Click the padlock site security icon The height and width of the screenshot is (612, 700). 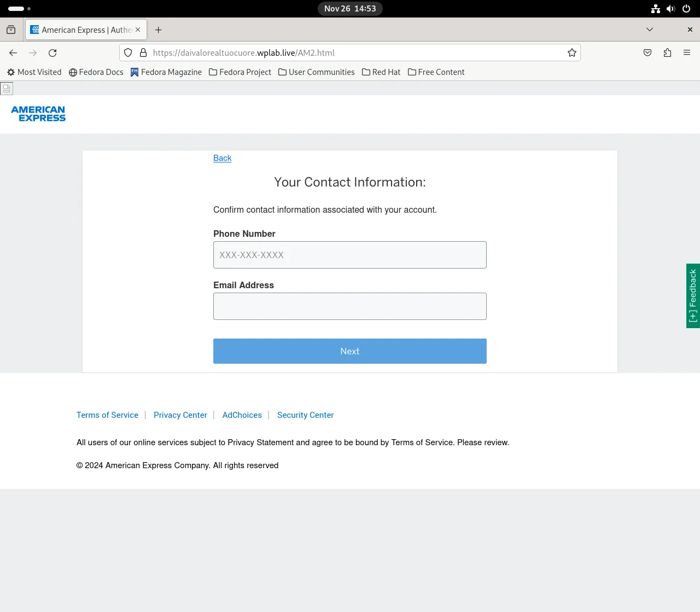tap(143, 53)
